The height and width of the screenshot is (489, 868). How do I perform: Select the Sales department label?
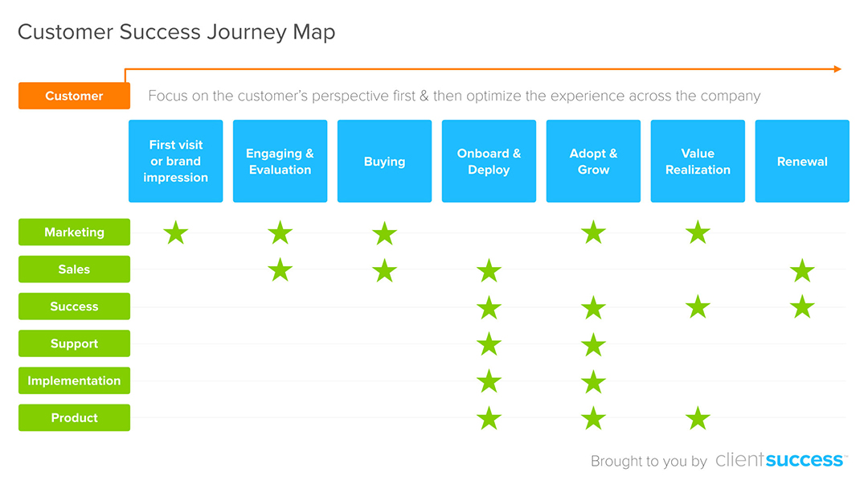74,269
